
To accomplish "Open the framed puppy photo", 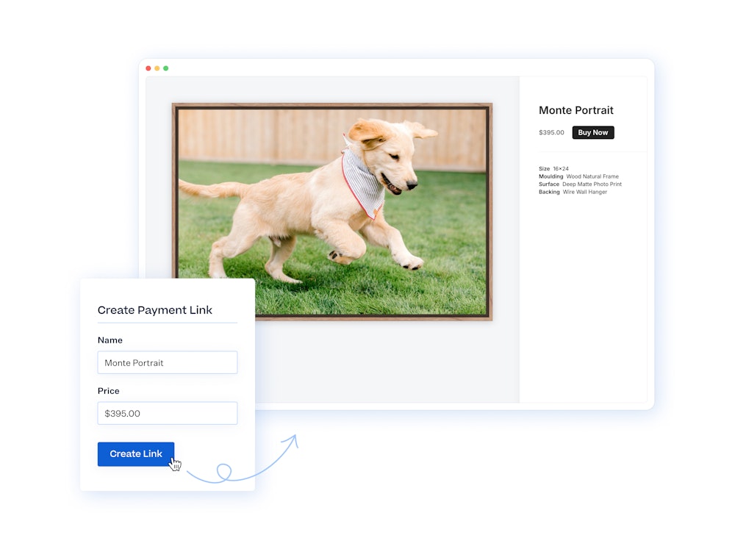I will [x=332, y=212].
